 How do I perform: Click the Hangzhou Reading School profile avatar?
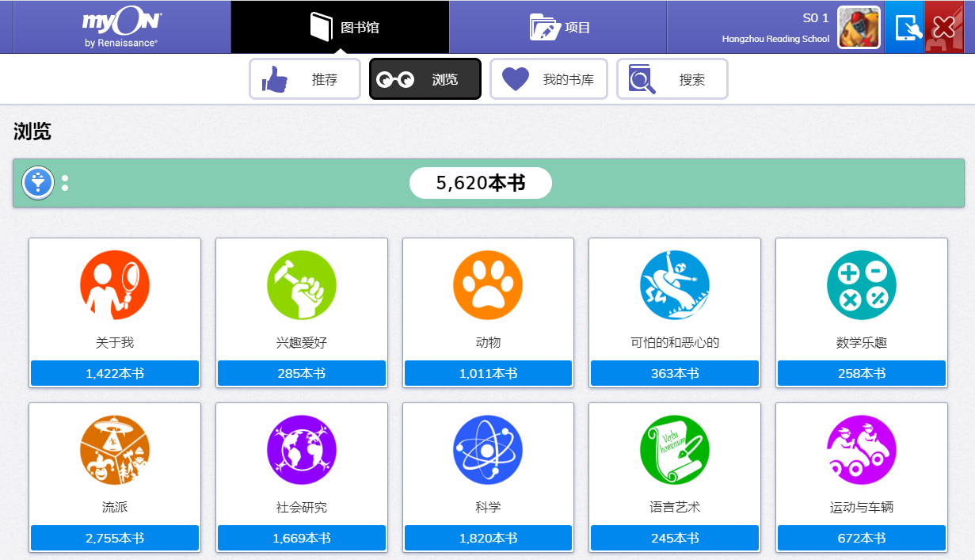(x=860, y=28)
